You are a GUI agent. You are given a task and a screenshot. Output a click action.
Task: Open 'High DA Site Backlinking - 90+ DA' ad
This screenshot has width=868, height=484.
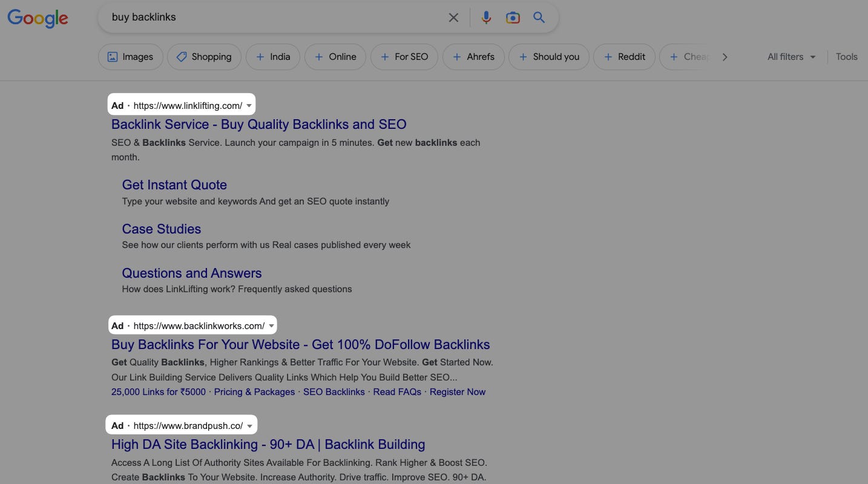[268, 445]
